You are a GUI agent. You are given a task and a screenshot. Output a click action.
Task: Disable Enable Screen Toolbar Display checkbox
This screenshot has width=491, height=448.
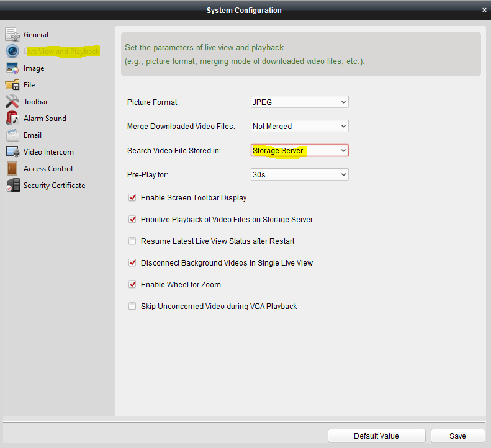(132, 198)
